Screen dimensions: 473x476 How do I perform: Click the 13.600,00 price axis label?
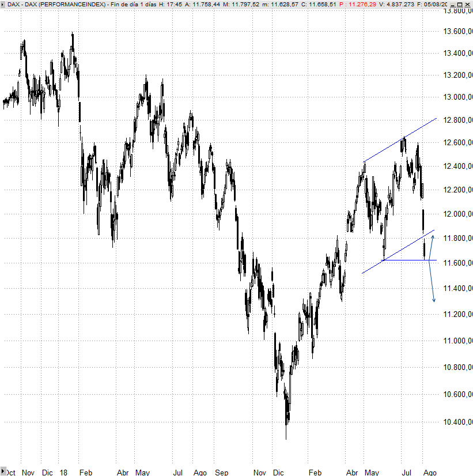tap(457, 31)
